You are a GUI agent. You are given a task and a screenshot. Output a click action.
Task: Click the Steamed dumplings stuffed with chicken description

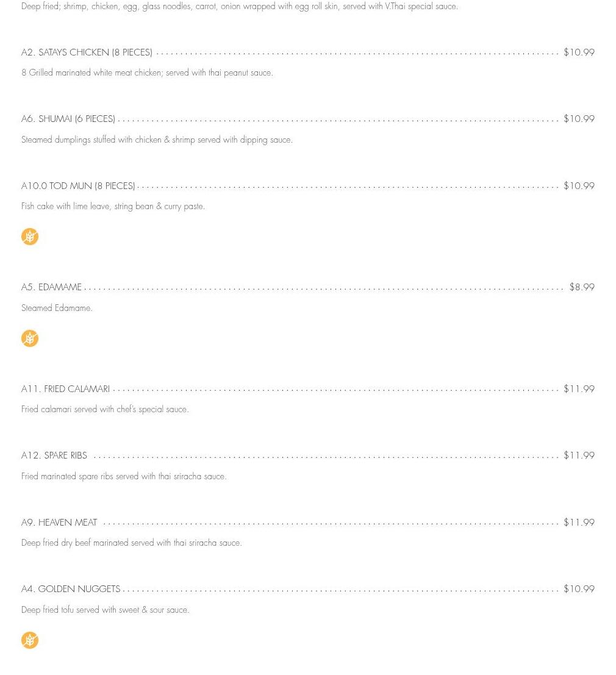pos(157,140)
